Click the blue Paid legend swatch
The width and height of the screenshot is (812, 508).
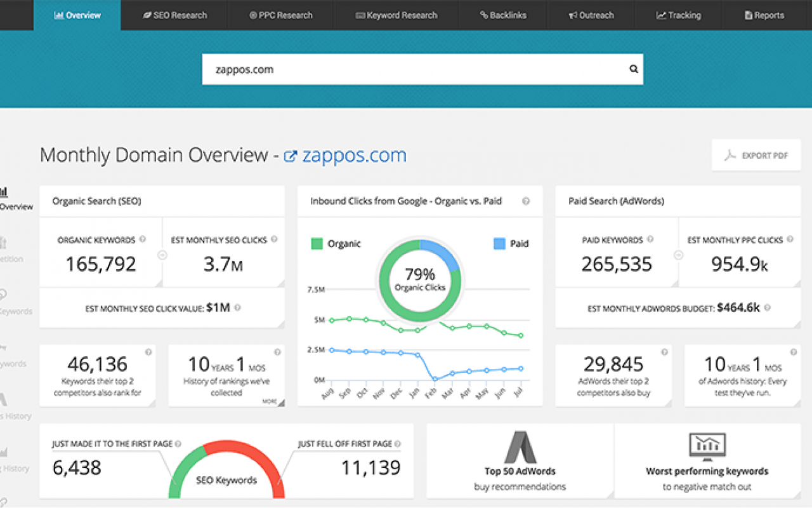499,243
